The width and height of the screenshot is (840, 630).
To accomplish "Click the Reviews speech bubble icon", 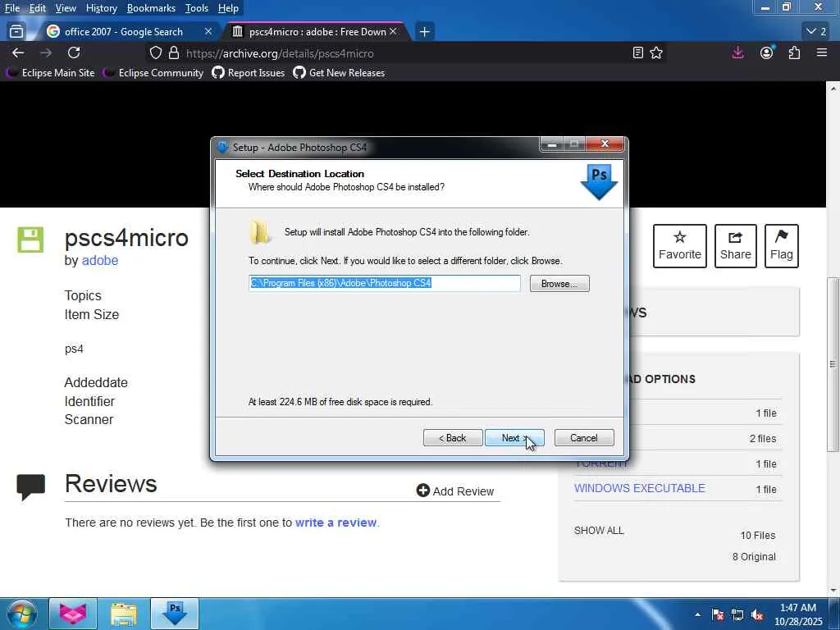I will [30, 486].
